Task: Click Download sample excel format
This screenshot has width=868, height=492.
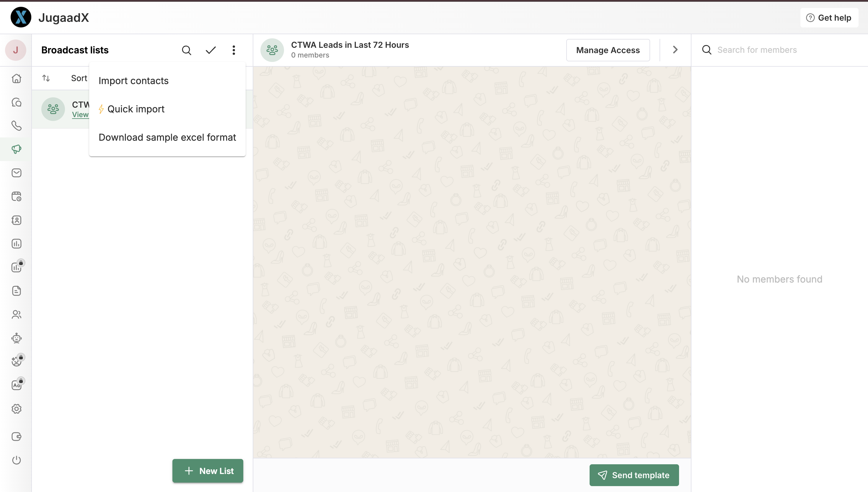Action: [167, 137]
